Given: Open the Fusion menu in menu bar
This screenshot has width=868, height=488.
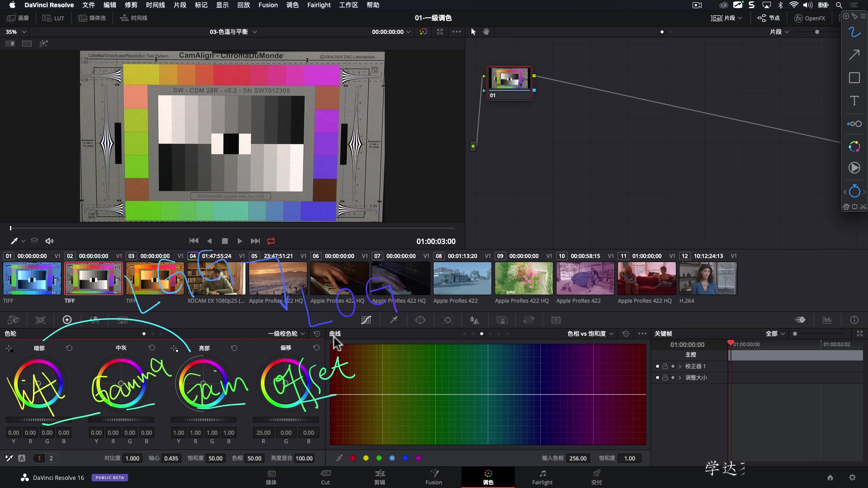Looking at the screenshot, I should (268, 5).
